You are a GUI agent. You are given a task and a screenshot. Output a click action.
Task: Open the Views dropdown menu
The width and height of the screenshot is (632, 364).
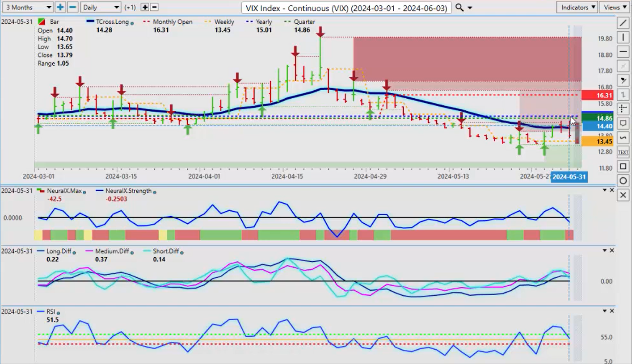(x=615, y=7)
